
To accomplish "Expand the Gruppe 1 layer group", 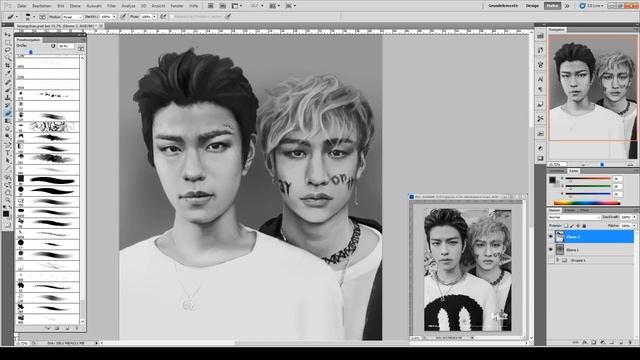I will point(558,260).
